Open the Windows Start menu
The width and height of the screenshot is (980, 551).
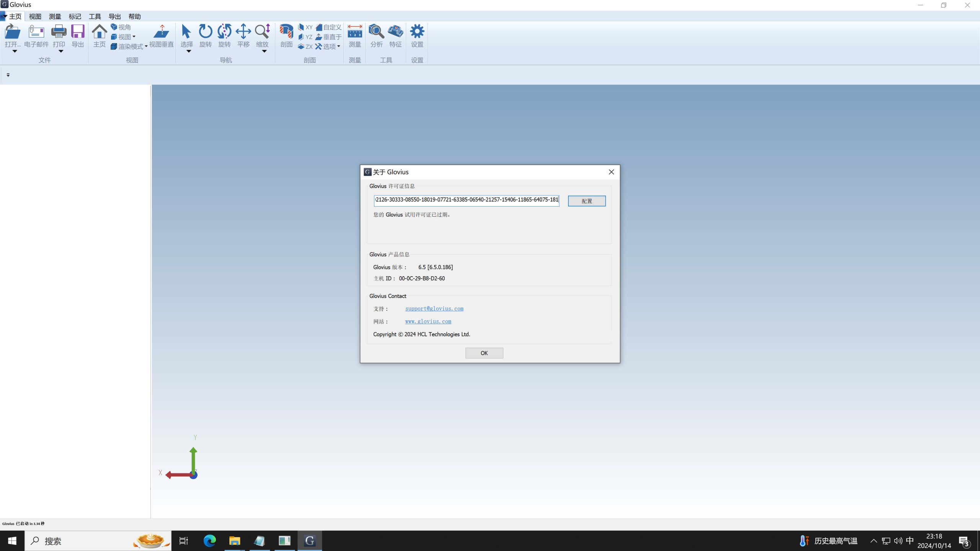(x=12, y=541)
